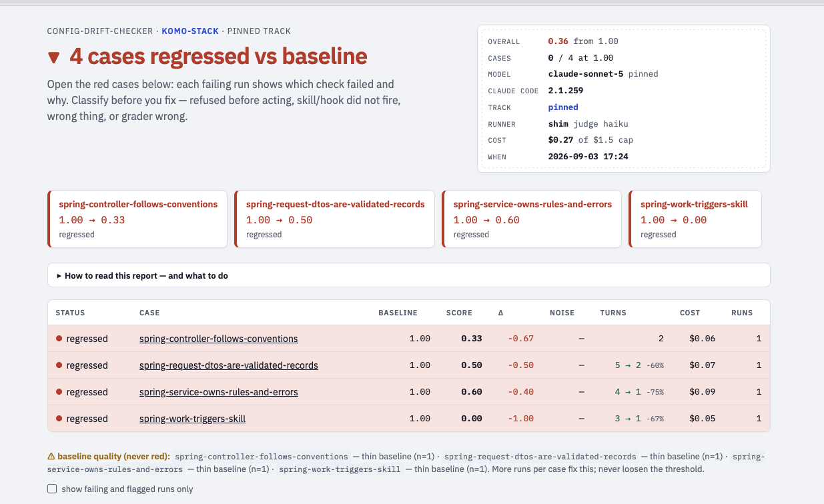Select the turns value '3 → 1 -67%'
The width and height of the screenshot is (824, 504).
(x=639, y=419)
